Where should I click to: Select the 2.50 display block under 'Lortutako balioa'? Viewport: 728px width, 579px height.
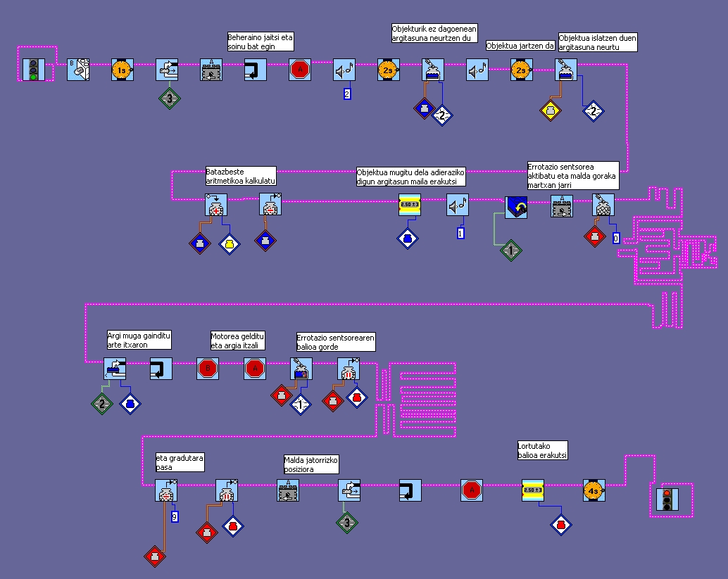click(533, 490)
